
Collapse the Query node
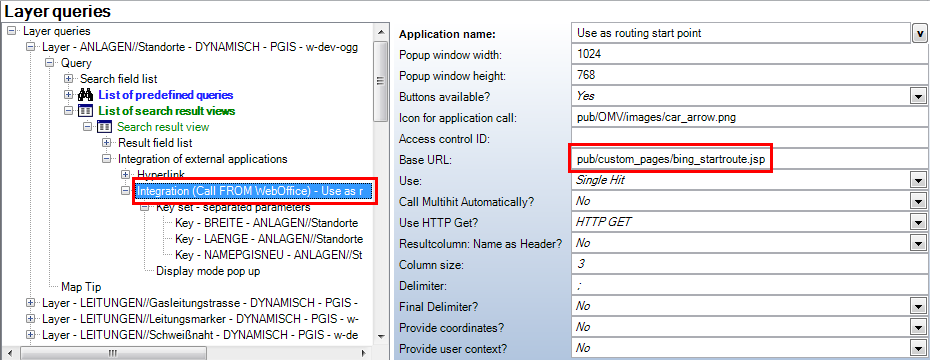(49, 63)
